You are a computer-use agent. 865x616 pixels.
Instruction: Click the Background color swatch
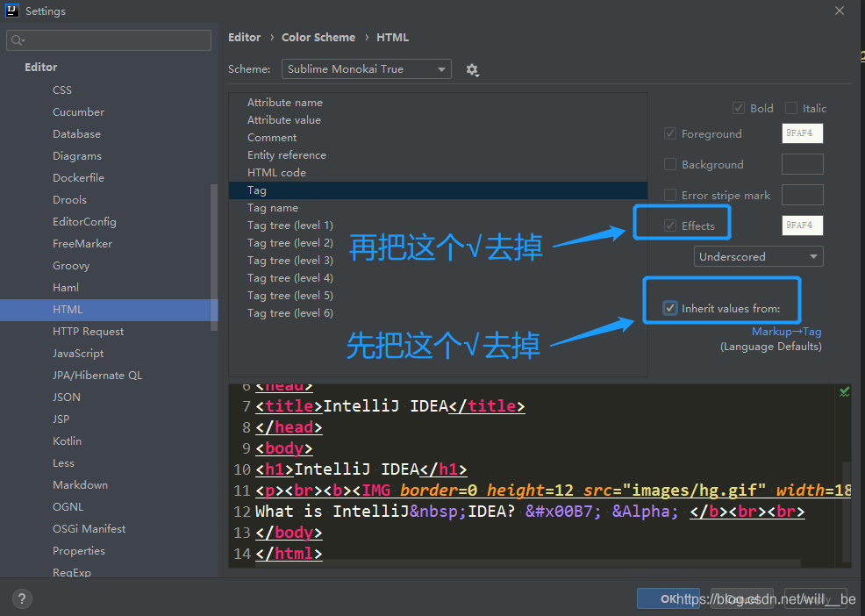tap(802, 164)
